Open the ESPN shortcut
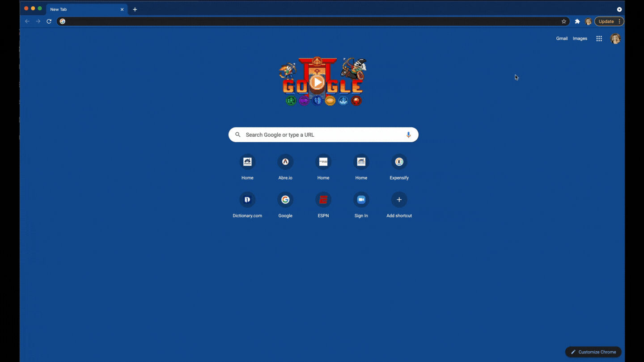 click(x=323, y=205)
